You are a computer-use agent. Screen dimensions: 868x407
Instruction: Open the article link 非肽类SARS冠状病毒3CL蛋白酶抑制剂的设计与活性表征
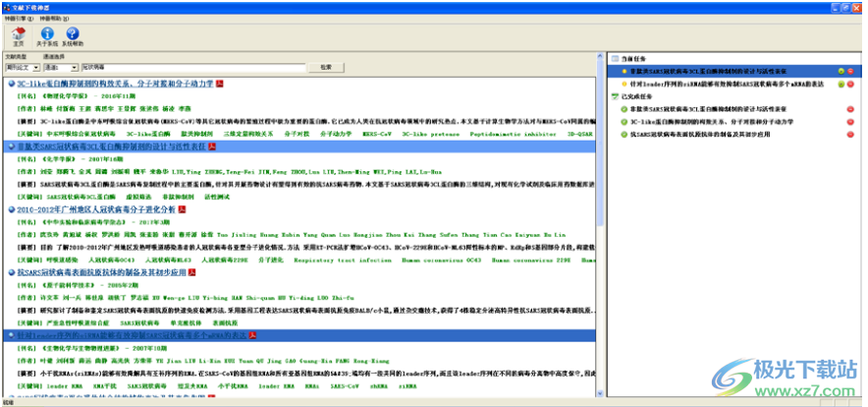112,146
